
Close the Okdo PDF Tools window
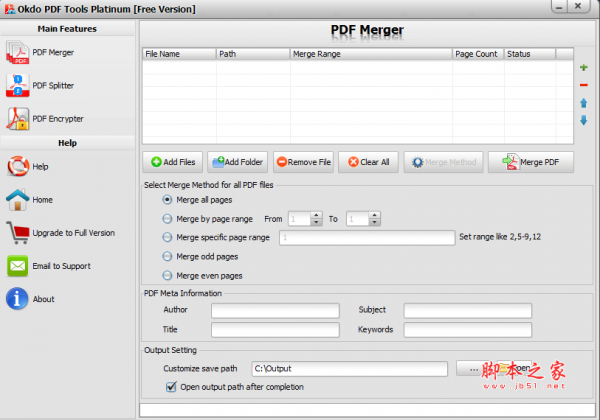(578, 6)
